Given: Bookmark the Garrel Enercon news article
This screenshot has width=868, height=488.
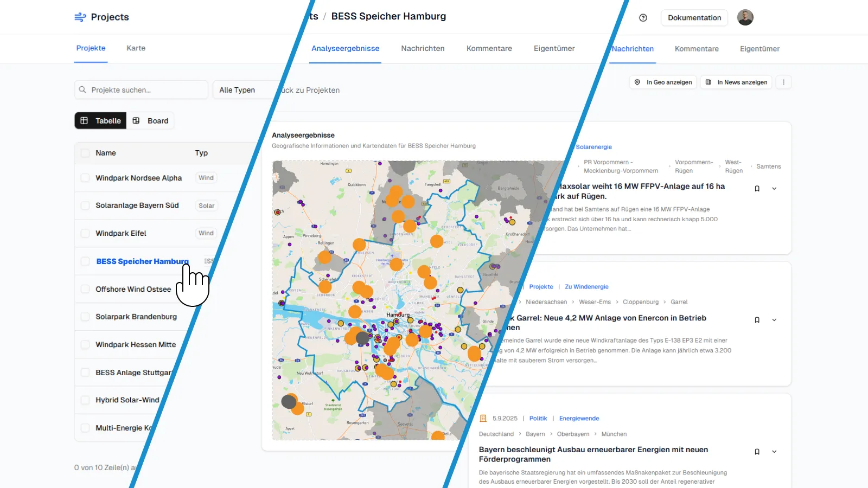Looking at the screenshot, I should pos(757,320).
